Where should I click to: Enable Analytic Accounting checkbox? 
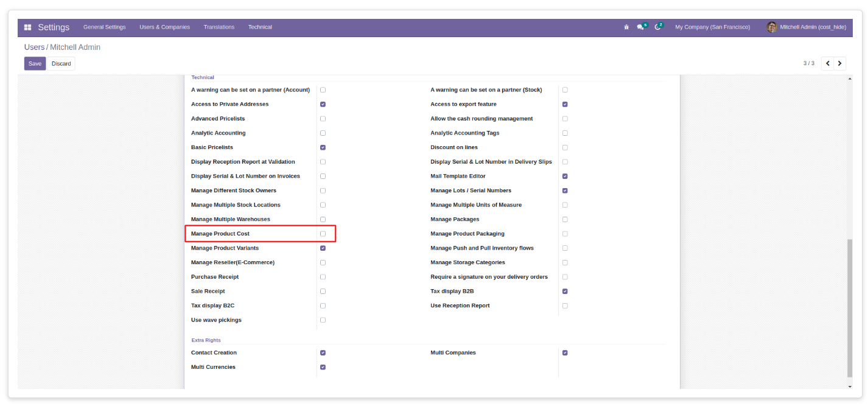(323, 133)
